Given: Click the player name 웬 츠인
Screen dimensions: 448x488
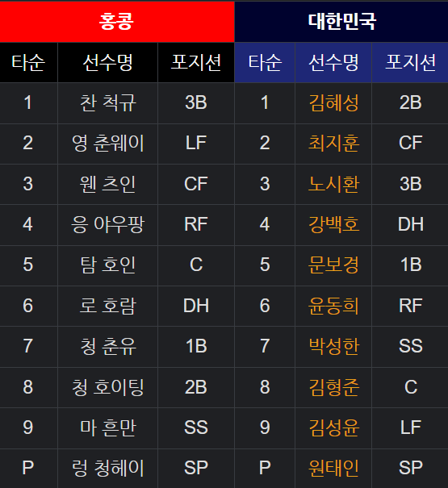Looking at the screenshot, I should (x=108, y=184).
